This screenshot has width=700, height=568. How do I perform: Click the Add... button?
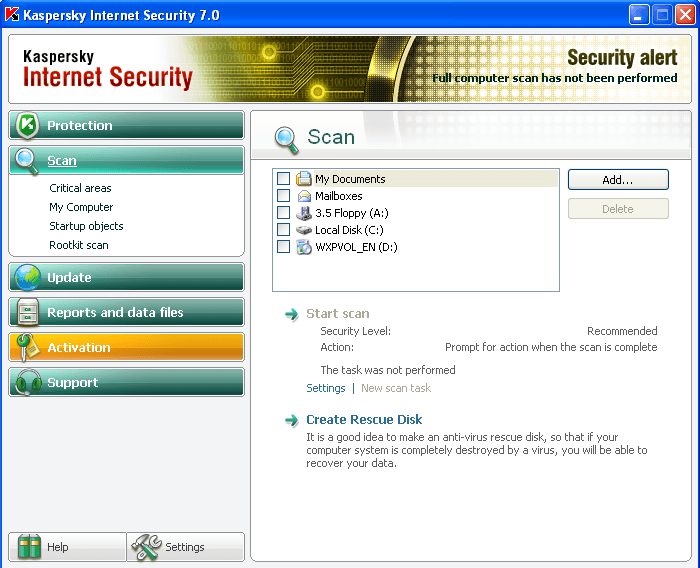[618, 180]
